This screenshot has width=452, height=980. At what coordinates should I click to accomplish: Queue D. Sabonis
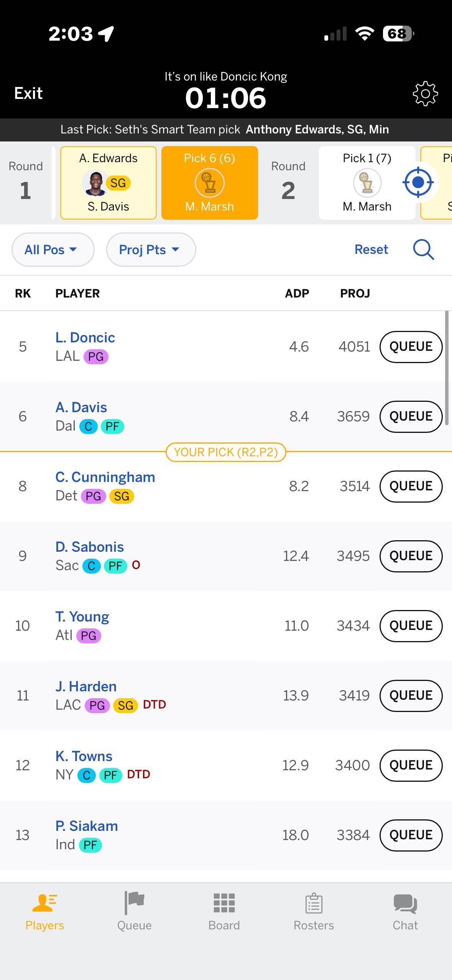(x=411, y=556)
